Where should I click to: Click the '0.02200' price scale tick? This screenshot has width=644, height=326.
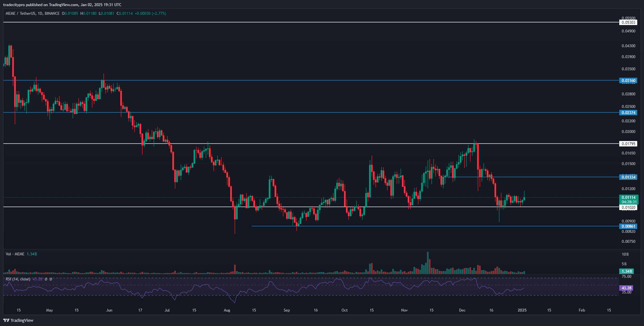628,121
